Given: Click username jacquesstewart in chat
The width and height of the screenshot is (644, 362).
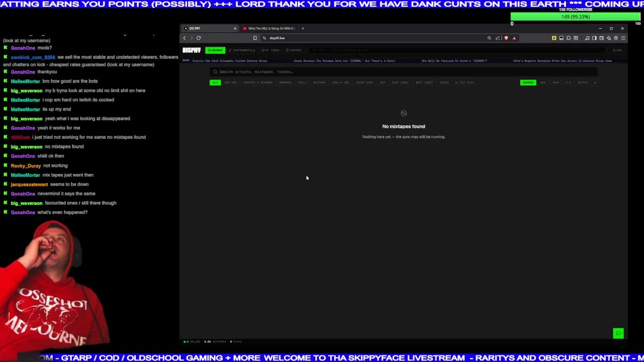Looking at the screenshot, I should pos(29,185).
